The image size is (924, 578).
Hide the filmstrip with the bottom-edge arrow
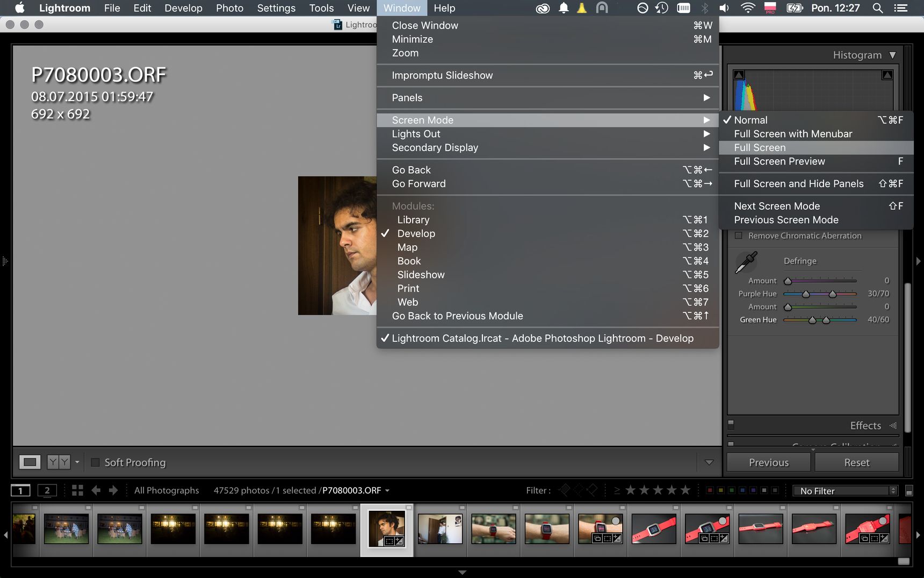[462, 573]
